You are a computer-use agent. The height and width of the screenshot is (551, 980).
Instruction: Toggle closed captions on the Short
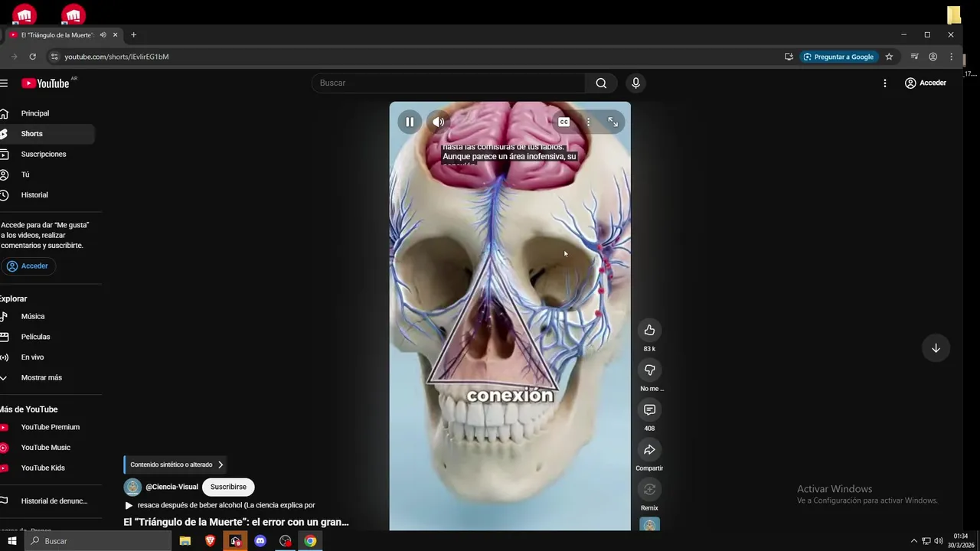click(564, 122)
